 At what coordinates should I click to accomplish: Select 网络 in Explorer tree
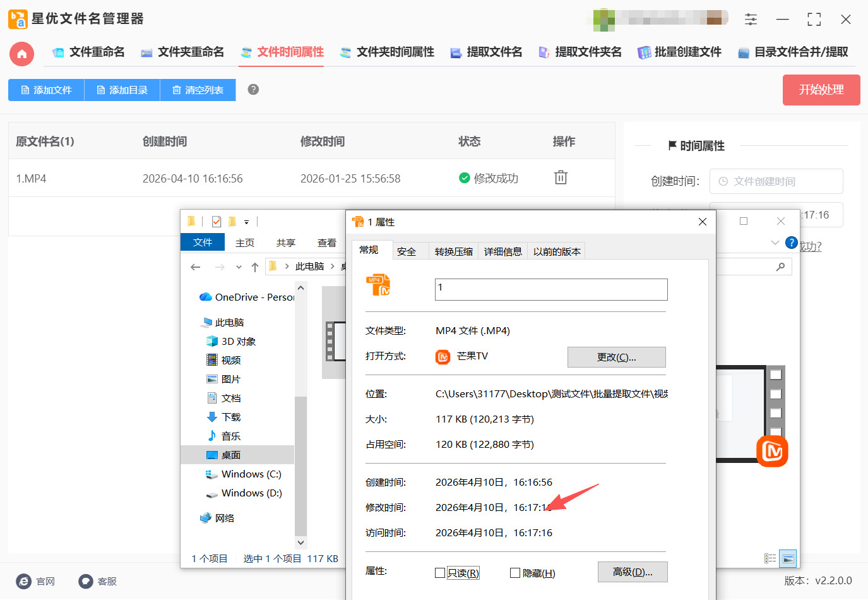tap(217, 518)
